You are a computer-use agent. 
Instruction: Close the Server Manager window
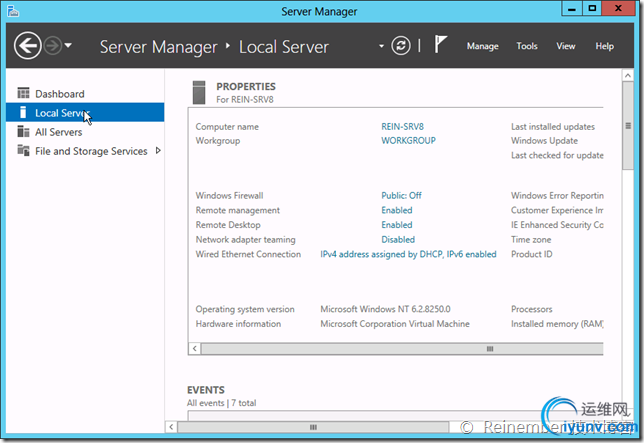point(618,8)
